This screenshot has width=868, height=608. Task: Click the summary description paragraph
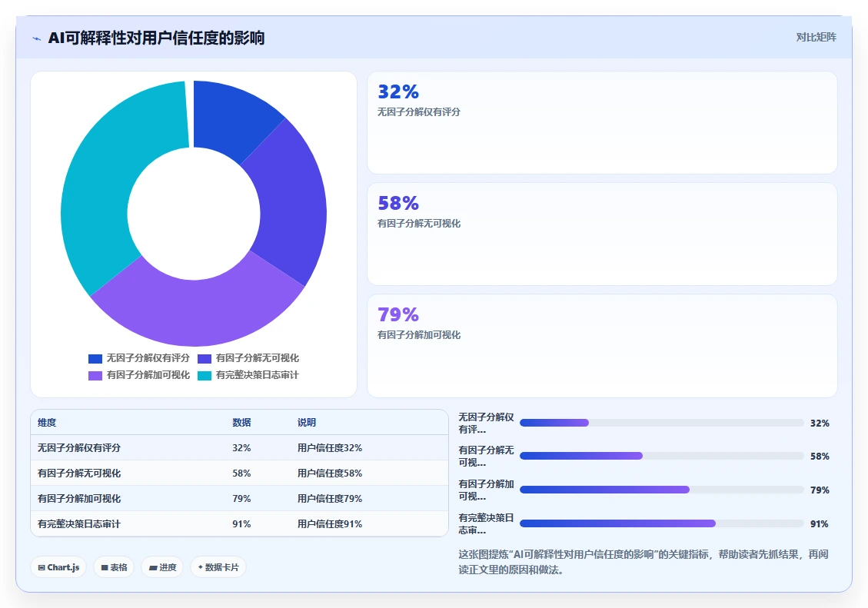[x=644, y=562]
